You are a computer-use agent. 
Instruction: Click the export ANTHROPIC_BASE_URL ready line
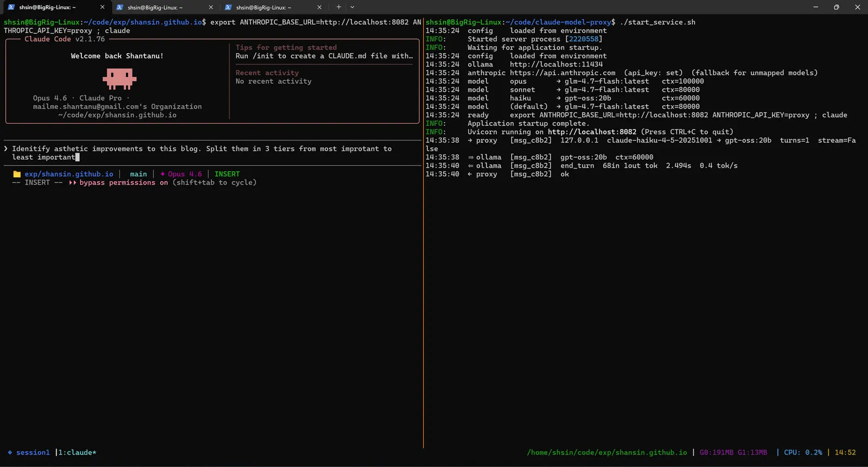(x=636, y=115)
